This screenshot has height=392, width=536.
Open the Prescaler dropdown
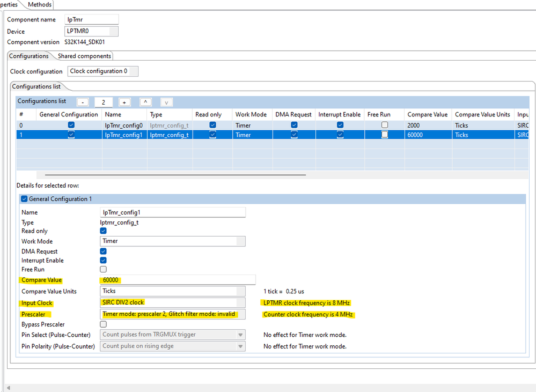pos(173,314)
